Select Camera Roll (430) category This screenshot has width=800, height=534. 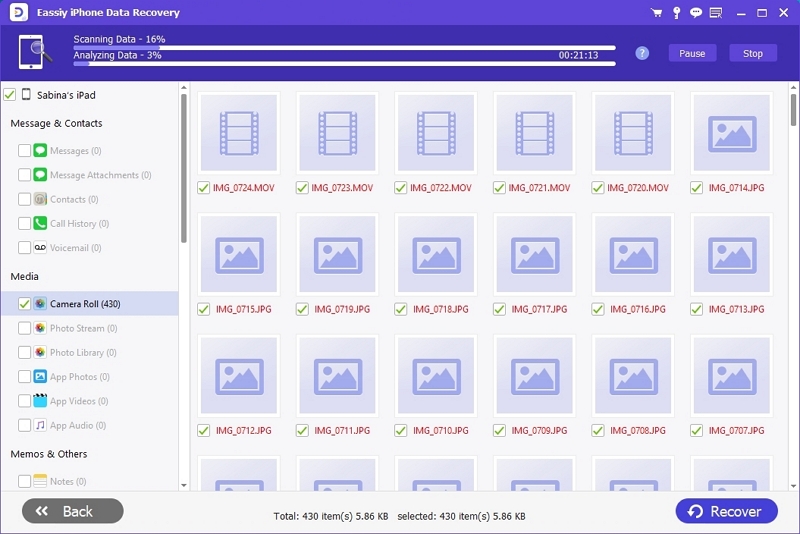tap(85, 303)
